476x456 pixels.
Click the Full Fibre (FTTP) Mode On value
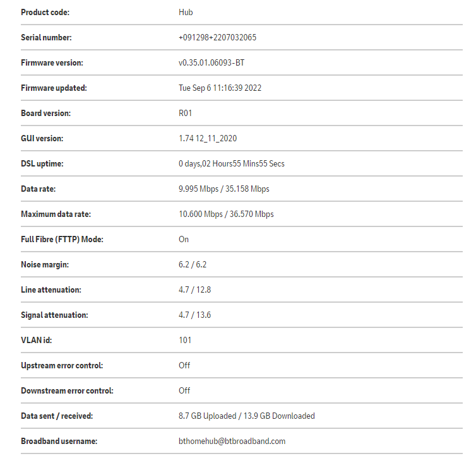[184, 240]
